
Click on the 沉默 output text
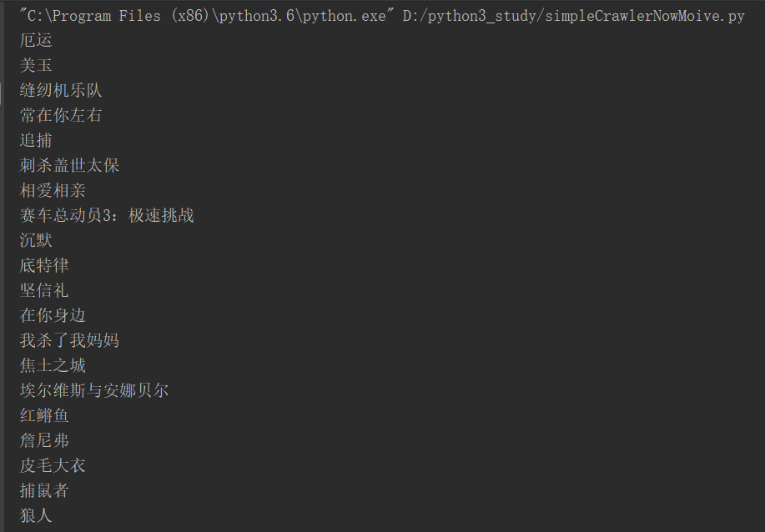[36, 240]
